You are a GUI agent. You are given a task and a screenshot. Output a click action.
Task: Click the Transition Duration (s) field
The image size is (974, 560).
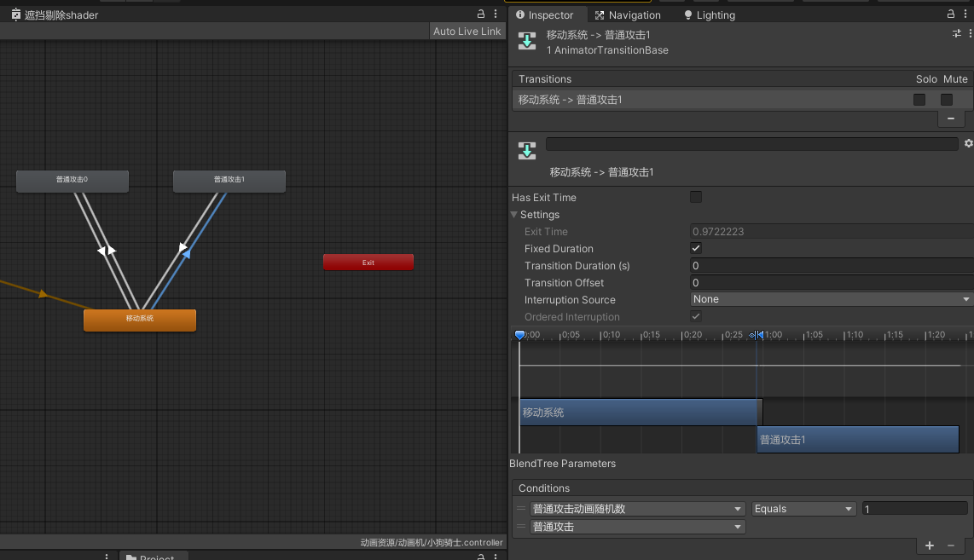pyautogui.click(x=831, y=265)
